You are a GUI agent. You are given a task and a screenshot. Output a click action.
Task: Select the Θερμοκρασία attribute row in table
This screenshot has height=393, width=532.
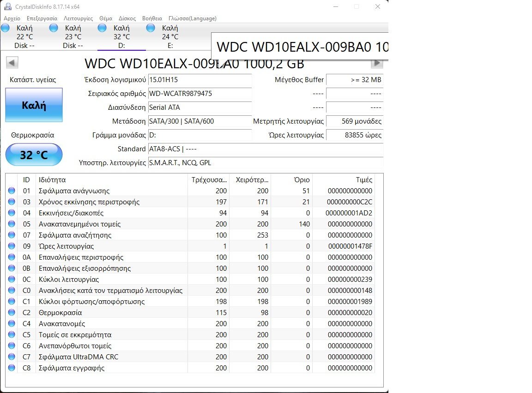pyautogui.click(x=190, y=313)
